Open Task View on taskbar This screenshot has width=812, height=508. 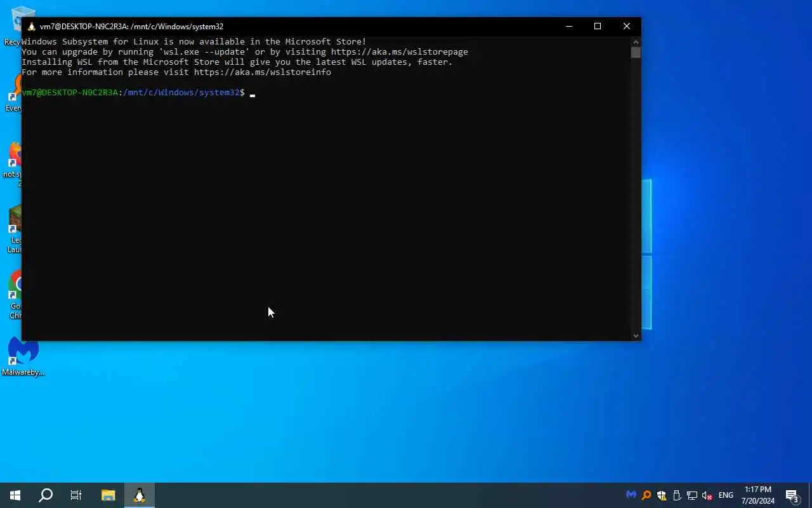tap(76, 495)
